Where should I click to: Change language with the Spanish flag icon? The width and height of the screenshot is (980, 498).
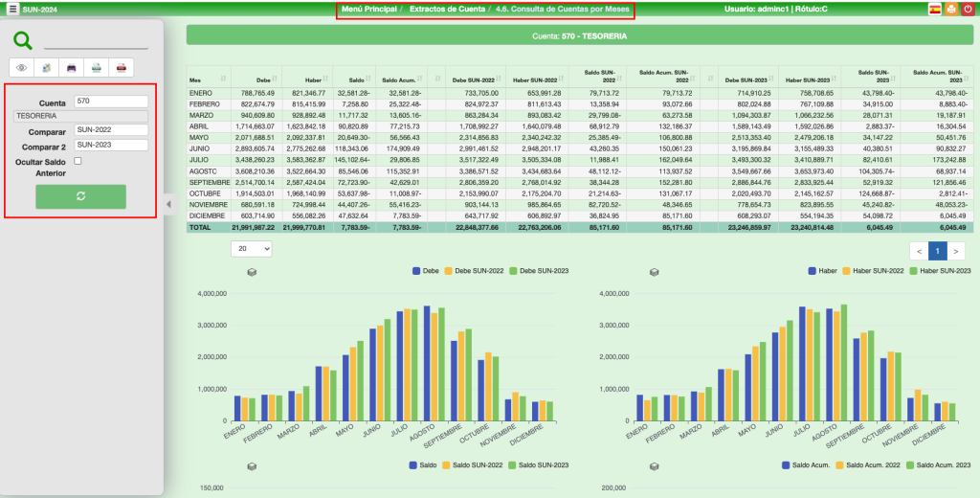934,9
